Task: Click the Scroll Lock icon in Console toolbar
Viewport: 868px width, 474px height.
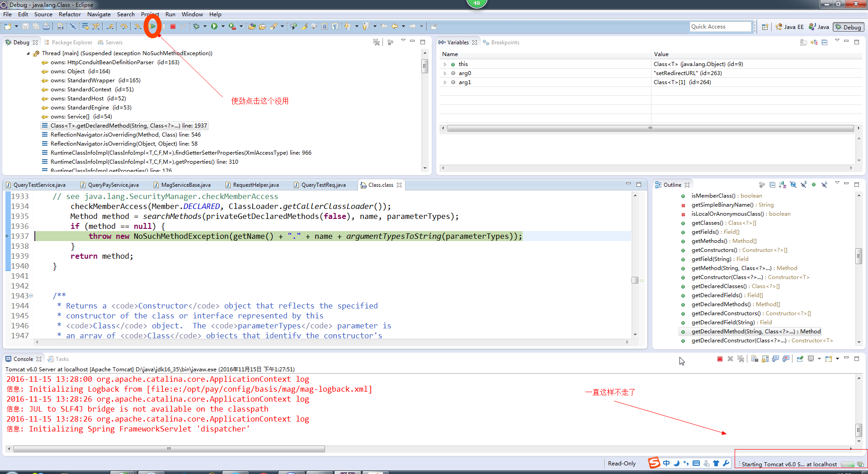Action: [765, 359]
